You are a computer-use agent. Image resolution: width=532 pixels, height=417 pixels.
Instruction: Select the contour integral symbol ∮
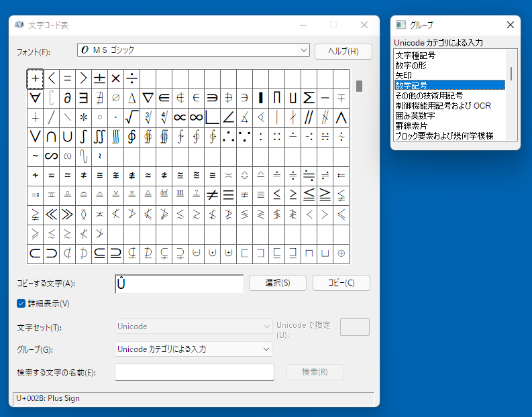pyautogui.click(x=131, y=137)
